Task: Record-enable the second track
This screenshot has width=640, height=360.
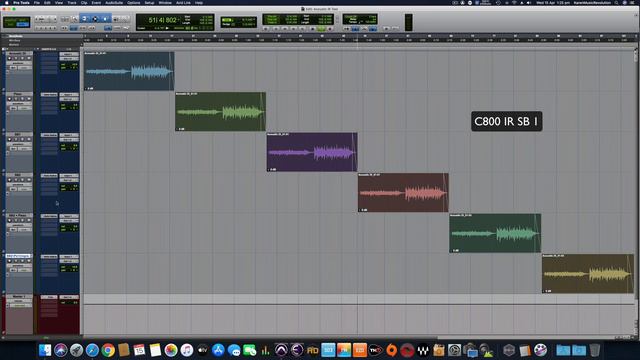Action: tap(9, 99)
